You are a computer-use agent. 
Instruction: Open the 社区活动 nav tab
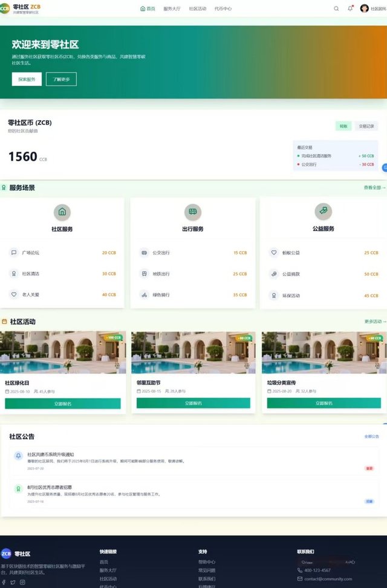pos(198,8)
